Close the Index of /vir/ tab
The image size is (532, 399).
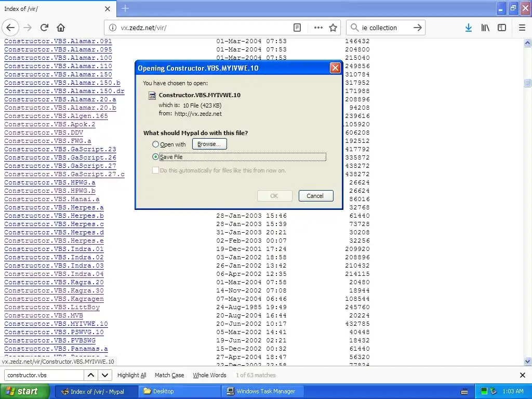tap(108, 9)
